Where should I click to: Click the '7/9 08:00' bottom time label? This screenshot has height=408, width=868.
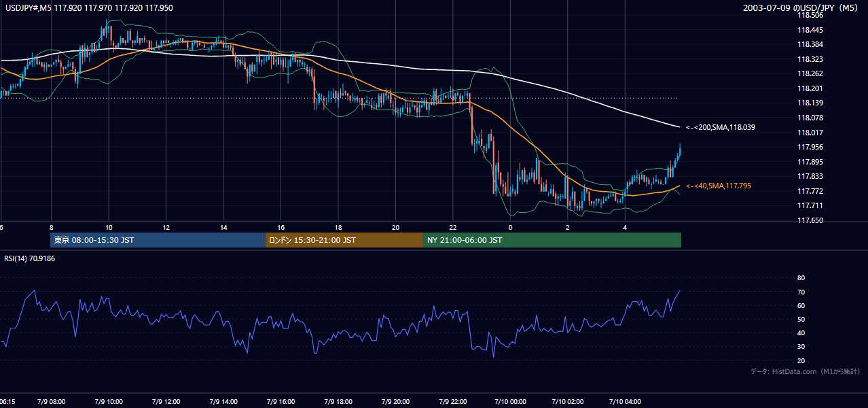point(51,402)
